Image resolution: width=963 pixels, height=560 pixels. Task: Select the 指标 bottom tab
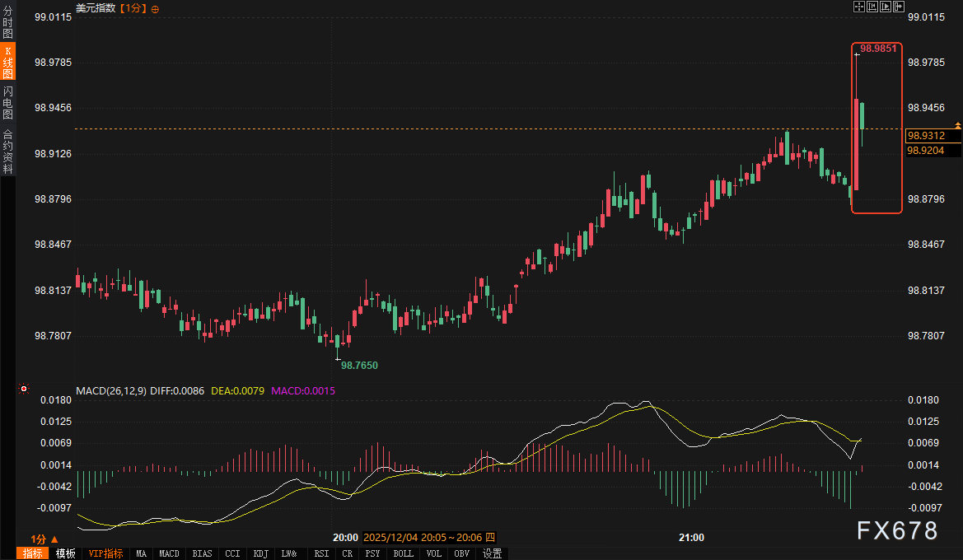pyautogui.click(x=33, y=553)
